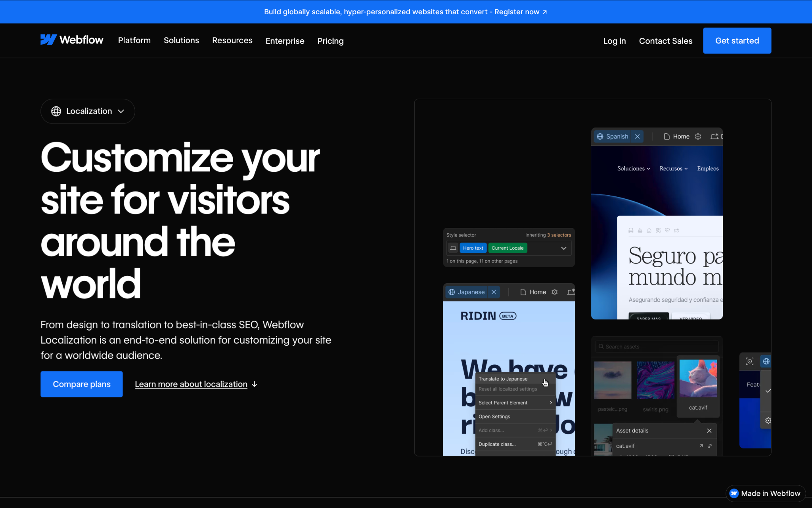Screen dimensions: 812x508
Task: Close the Spanish locale tag
Action: point(637,137)
